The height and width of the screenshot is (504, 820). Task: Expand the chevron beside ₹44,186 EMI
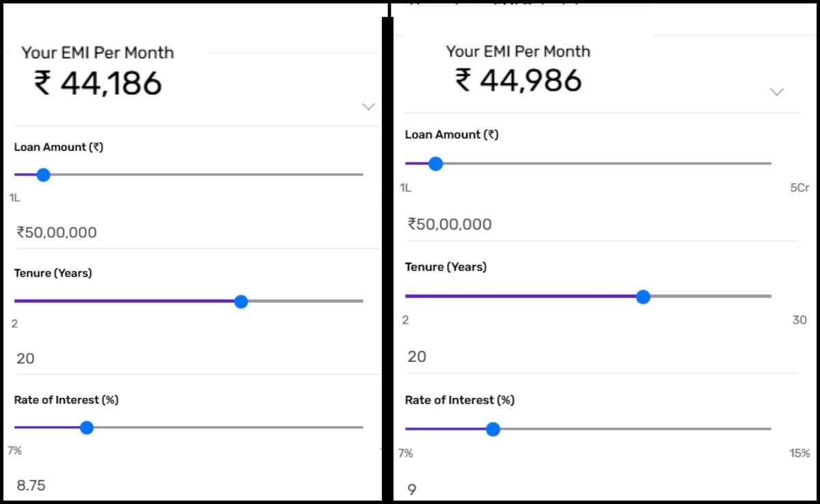368,107
